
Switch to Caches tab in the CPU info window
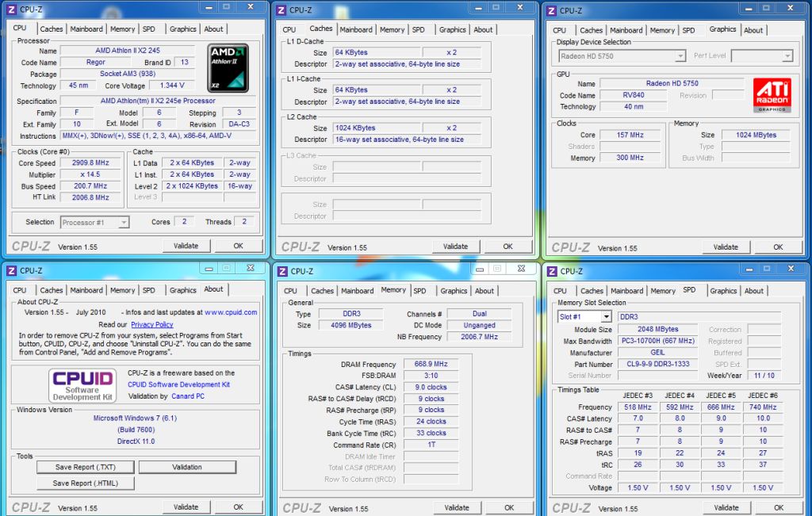click(52, 29)
